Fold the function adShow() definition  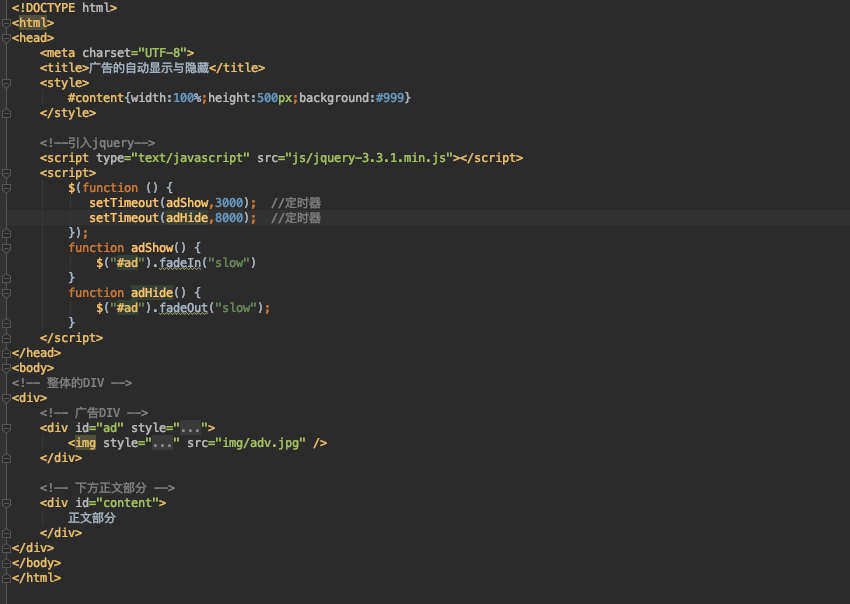tap(7, 248)
